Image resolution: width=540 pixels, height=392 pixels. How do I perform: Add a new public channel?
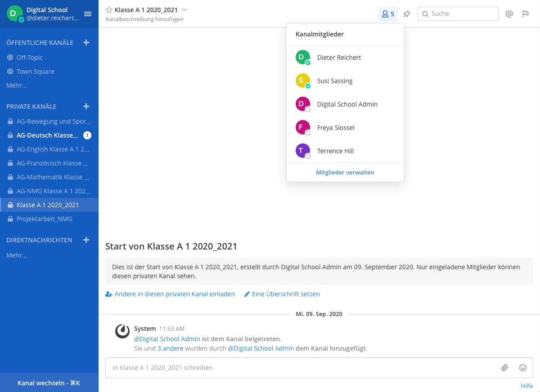[86, 43]
